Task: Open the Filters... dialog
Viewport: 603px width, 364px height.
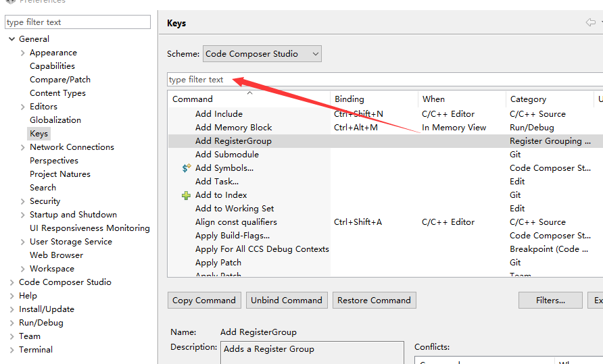Action: click(x=550, y=301)
